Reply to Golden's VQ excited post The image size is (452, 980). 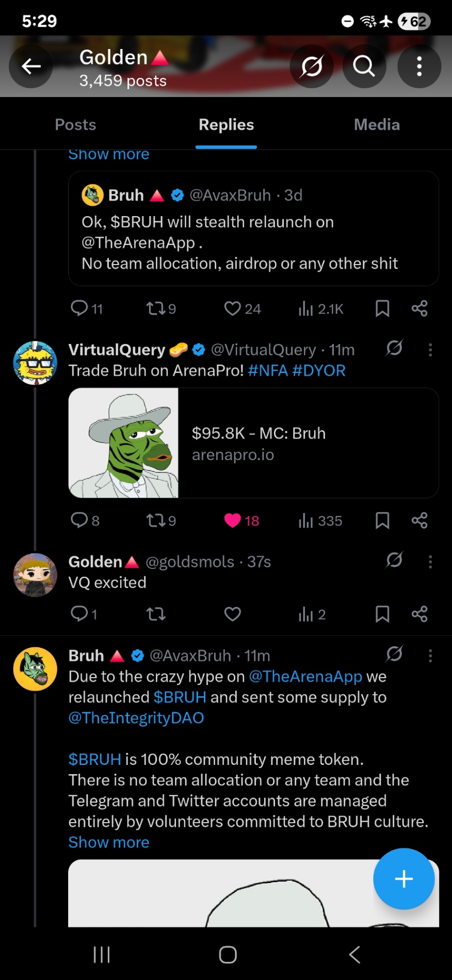(79, 614)
